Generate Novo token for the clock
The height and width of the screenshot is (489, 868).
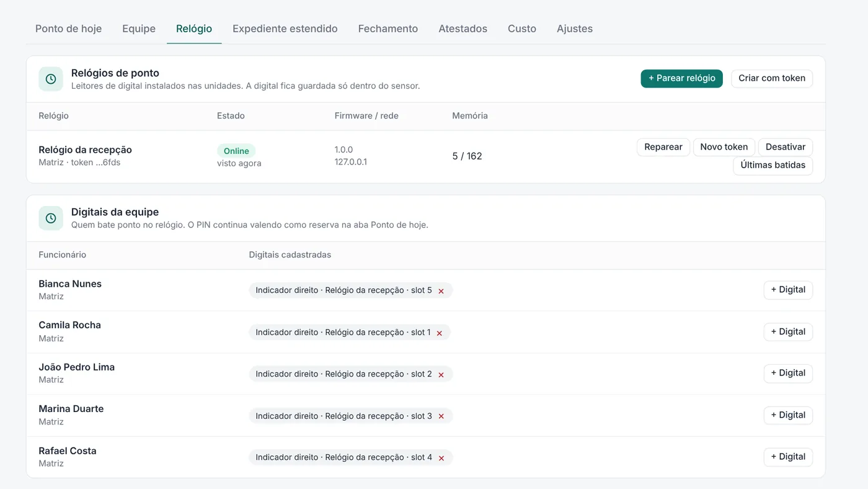click(x=724, y=147)
